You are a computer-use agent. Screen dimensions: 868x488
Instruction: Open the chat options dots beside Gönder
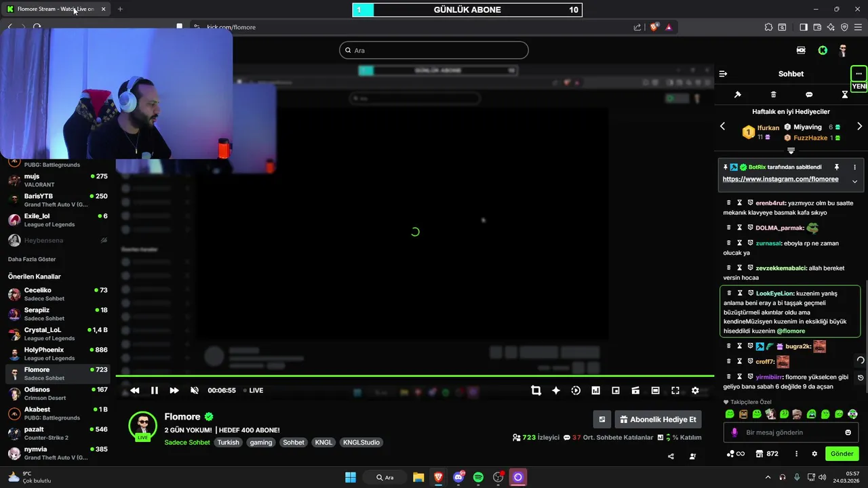pos(796,454)
